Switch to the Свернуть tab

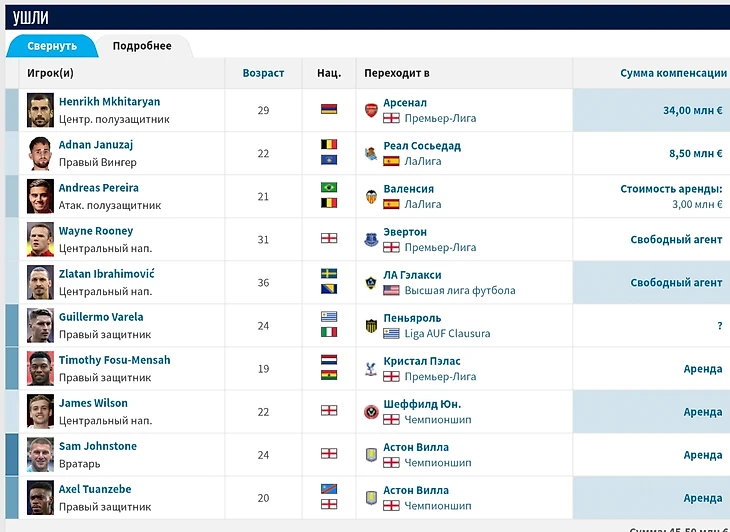[x=52, y=46]
